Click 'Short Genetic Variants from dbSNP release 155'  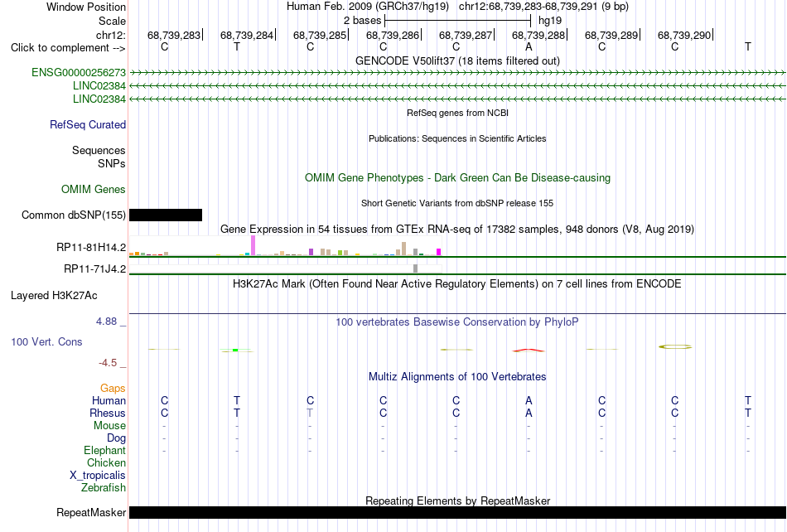tap(458, 203)
